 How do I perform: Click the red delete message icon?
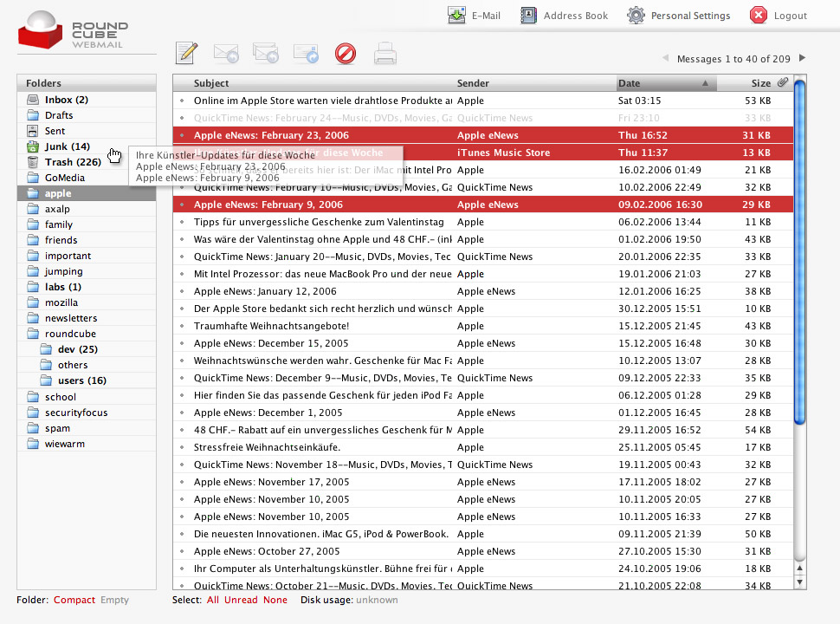coord(346,54)
